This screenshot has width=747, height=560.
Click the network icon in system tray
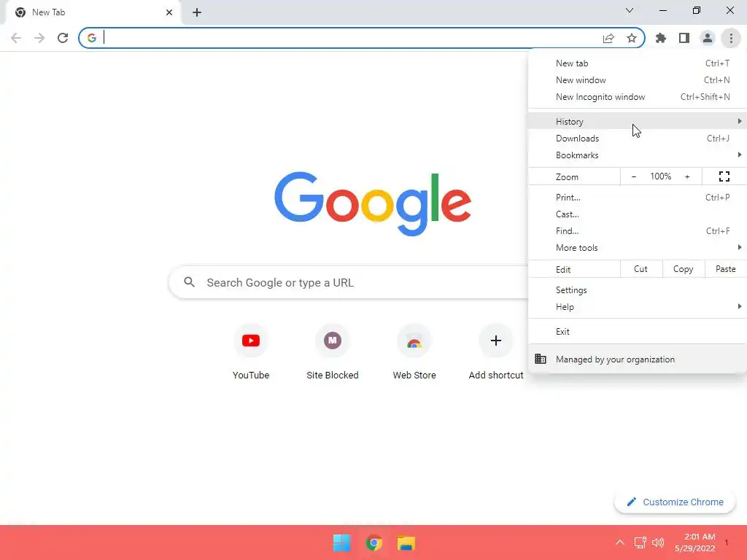[x=640, y=542]
